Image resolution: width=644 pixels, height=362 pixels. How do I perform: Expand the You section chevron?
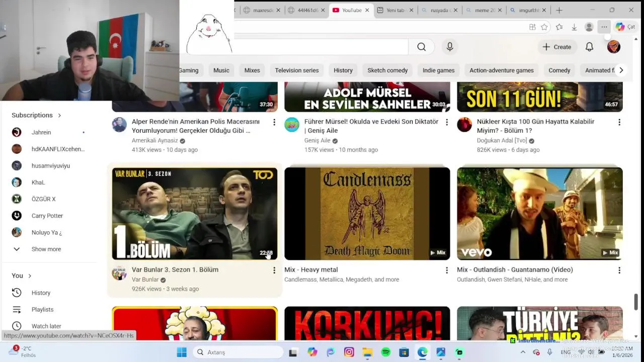tap(30, 276)
